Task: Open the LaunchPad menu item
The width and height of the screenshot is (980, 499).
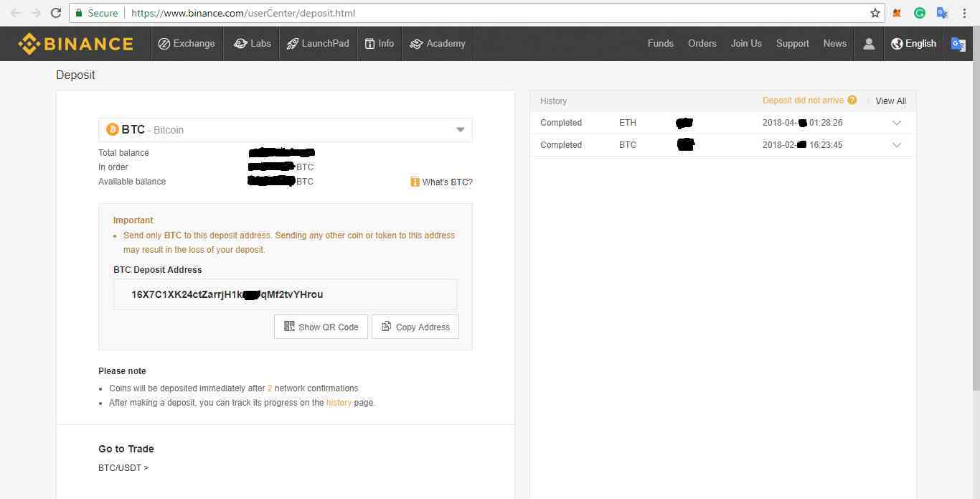Action: click(318, 44)
